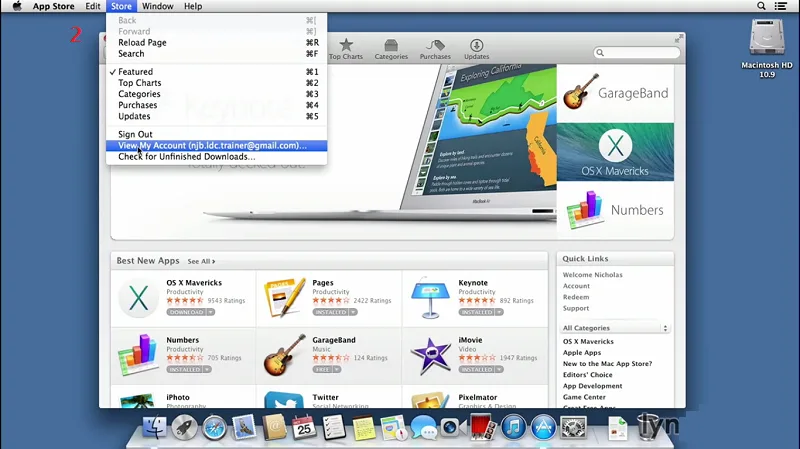The image size is (800, 449).
Task: Expand arrow beside Keynote Installed button
Action: click(x=499, y=312)
